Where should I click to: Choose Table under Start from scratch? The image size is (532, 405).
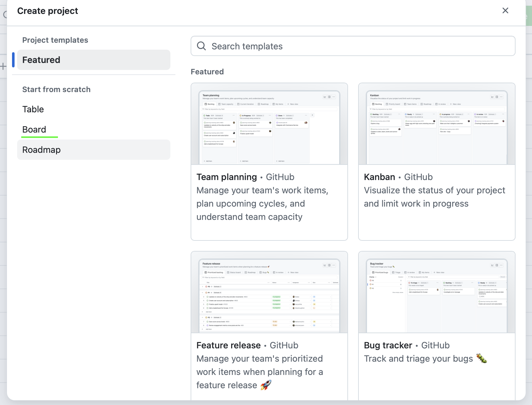pyautogui.click(x=33, y=109)
